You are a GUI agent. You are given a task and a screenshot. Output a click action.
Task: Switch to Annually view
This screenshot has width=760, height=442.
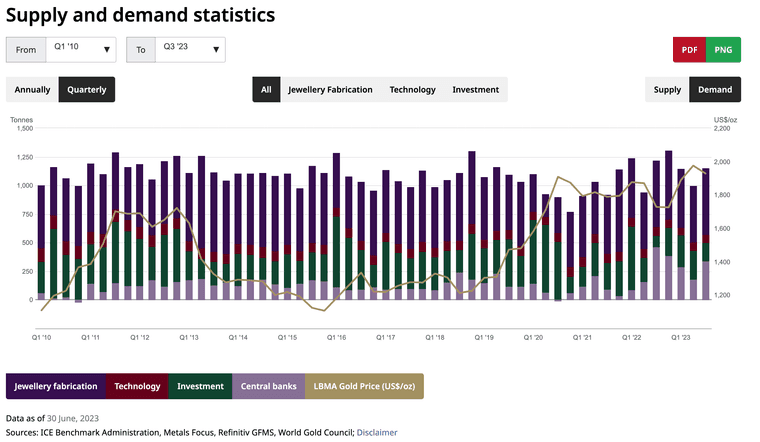click(32, 89)
